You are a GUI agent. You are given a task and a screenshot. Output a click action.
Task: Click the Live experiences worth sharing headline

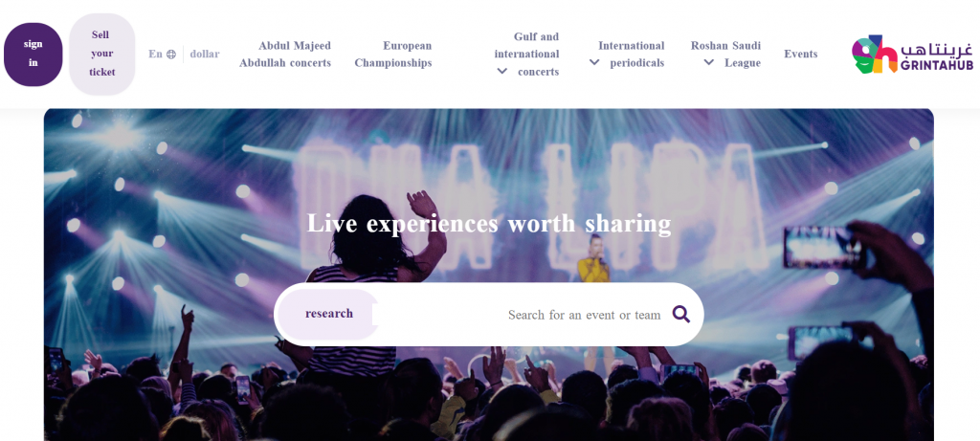point(489,224)
